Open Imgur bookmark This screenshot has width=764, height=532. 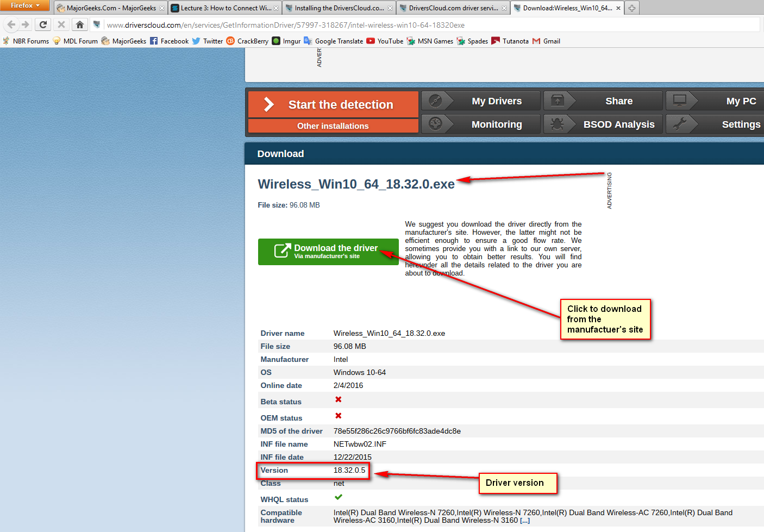tap(286, 41)
